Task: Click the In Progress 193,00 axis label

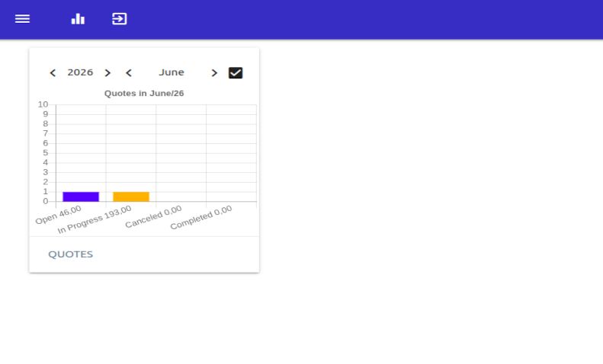Action: [95, 219]
